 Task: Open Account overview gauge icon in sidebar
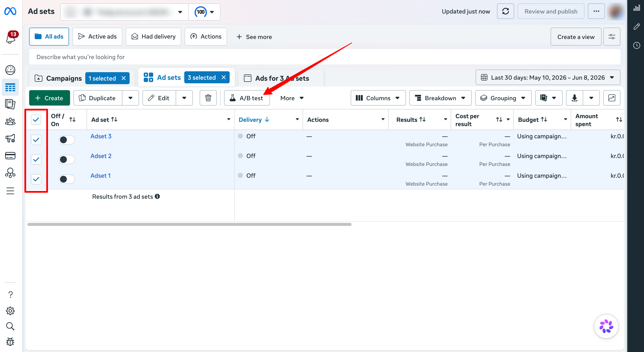pos(10,70)
